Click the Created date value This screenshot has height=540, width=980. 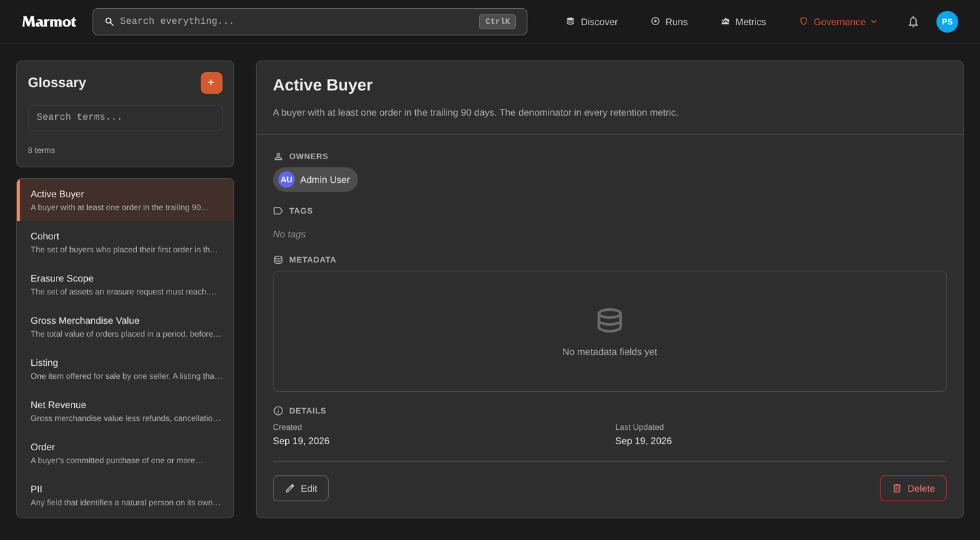pyautogui.click(x=301, y=441)
